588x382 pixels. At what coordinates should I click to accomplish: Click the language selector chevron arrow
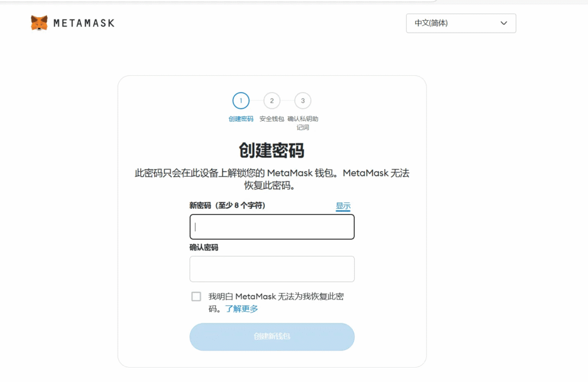pos(504,24)
